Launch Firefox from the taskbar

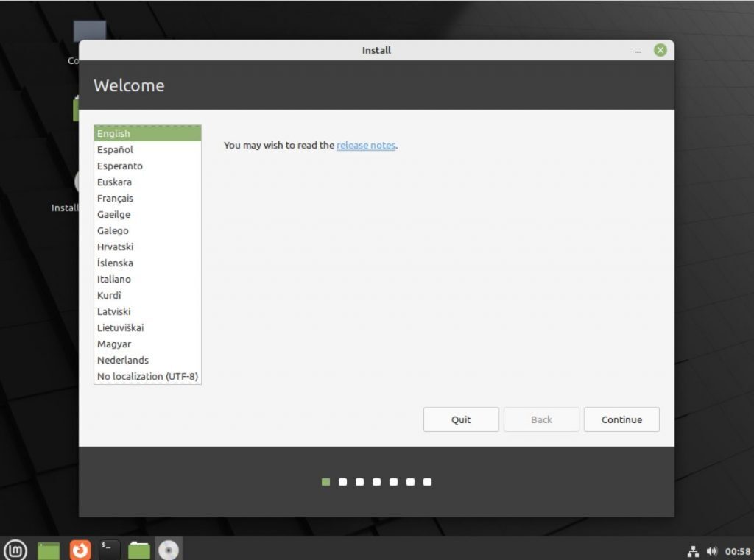[79, 549]
